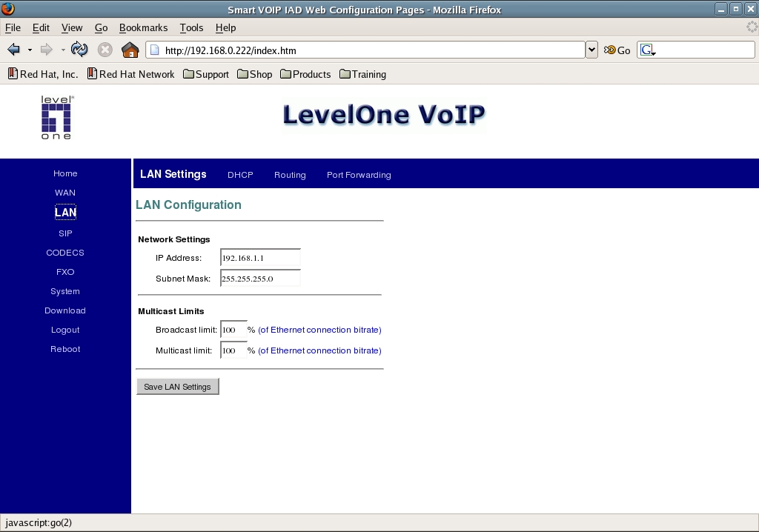
Task: Click the Back arrow navigation icon
Action: [x=13, y=50]
